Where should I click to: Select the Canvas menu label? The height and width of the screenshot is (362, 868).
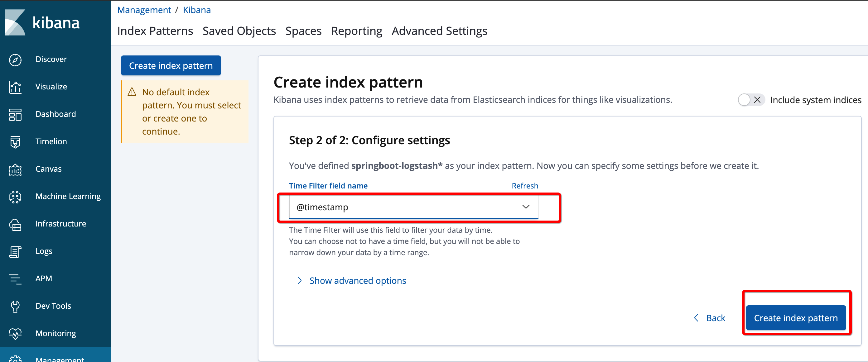point(49,169)
